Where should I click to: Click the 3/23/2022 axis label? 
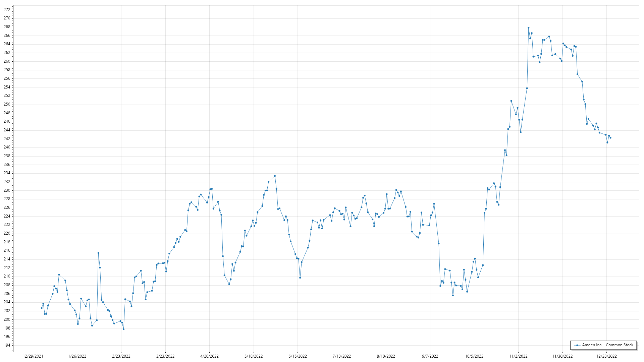[165, 356]
